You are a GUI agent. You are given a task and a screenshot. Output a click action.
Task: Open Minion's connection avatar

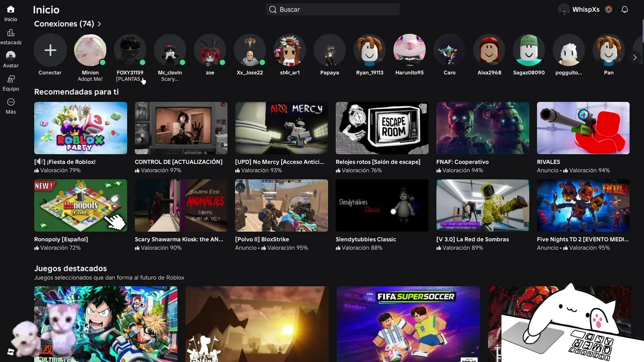90,50
